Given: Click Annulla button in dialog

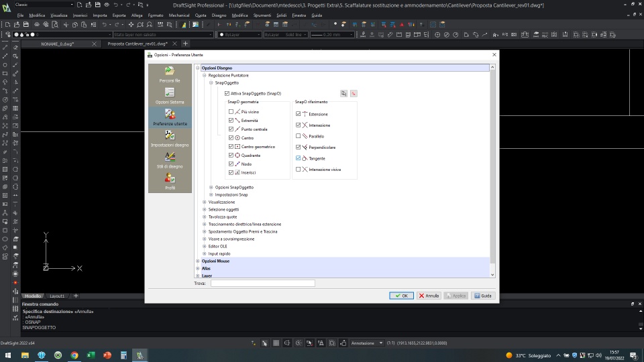Looking at the screenshot, I should 429,296.
